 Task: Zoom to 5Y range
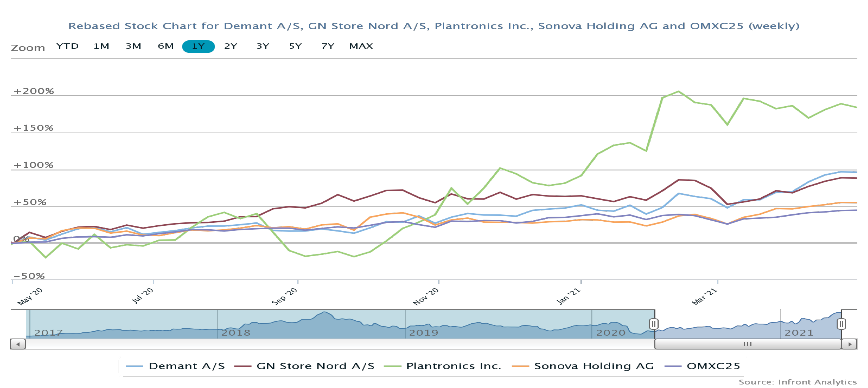295,46
